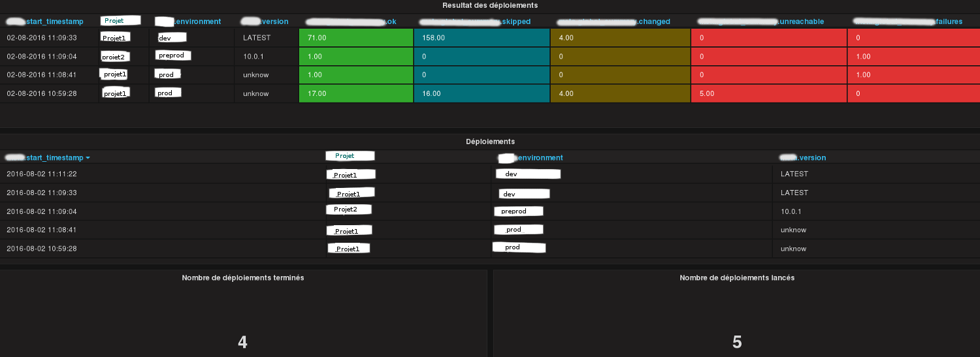Click the teal skipped cell showing 16.00
This screenshot has width=980, height=357.
(482, 93)
